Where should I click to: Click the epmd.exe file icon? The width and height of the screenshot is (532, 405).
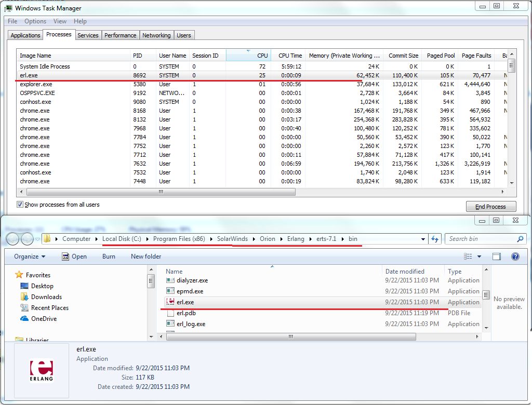coord(170,291)
